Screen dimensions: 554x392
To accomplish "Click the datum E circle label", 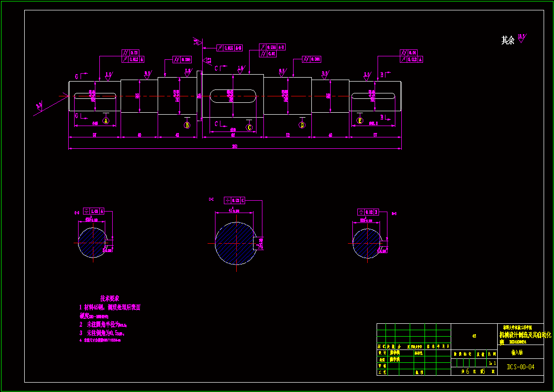I will (360, 121).
